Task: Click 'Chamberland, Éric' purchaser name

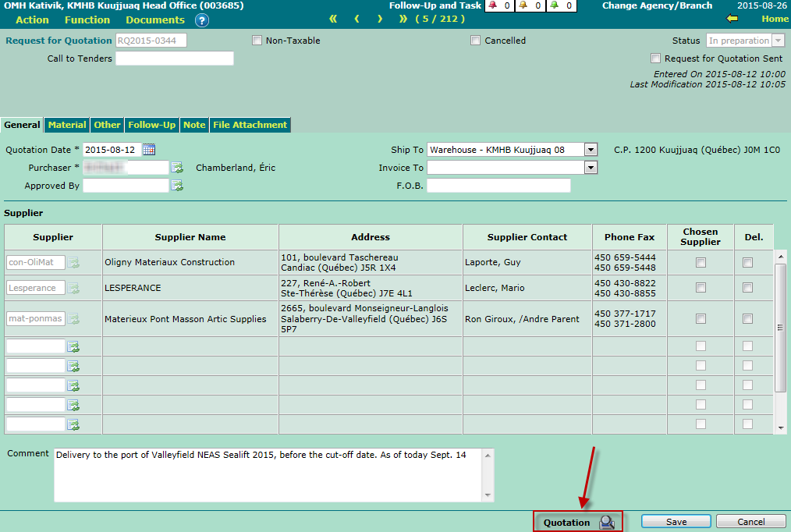Action: [236, 168]
